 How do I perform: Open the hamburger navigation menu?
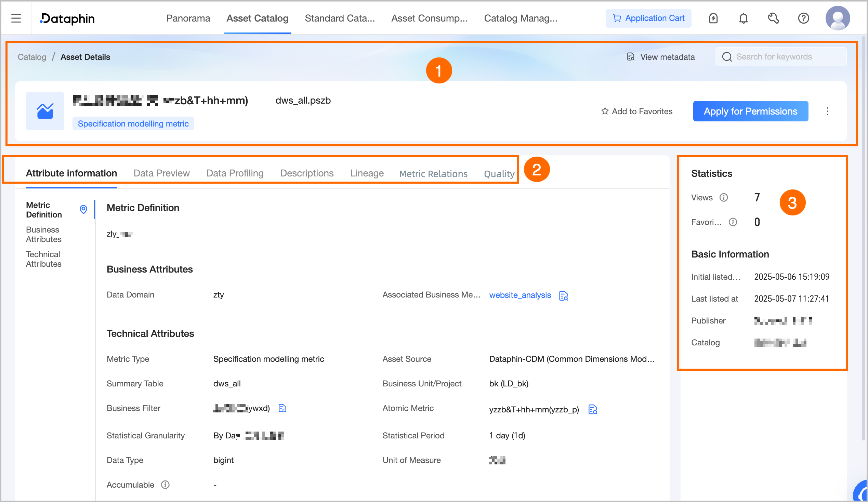[x=16, y=18]
